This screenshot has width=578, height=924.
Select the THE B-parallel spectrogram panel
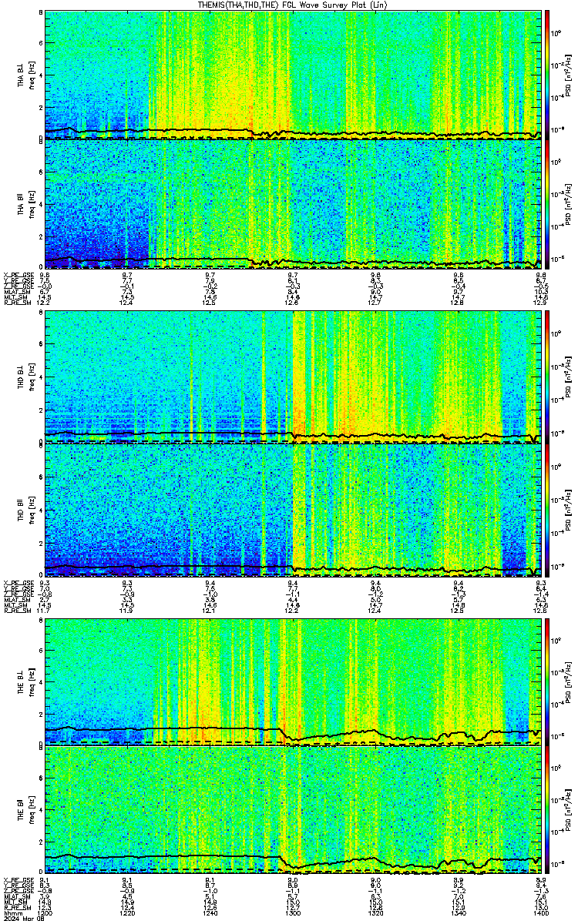pos(293,809)
